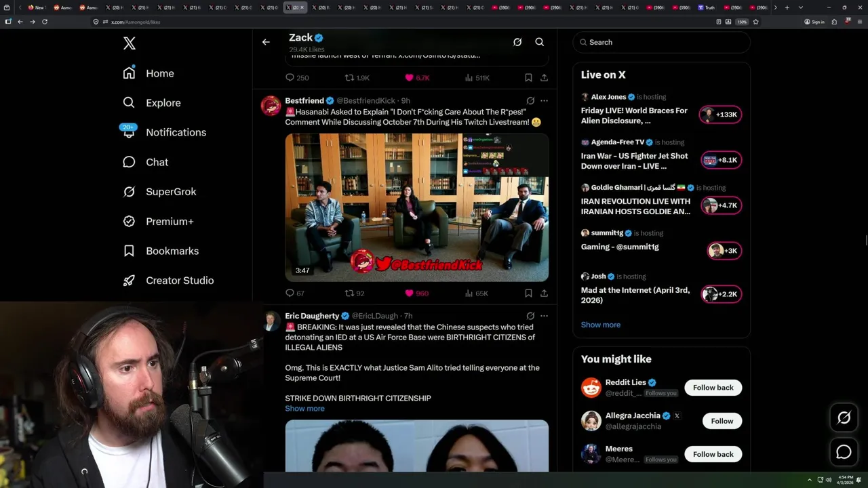Expand Eric Daugherty post with Show more
This screenshot has width=868, height=488.
pyautogui.click(x=304, y=409)
